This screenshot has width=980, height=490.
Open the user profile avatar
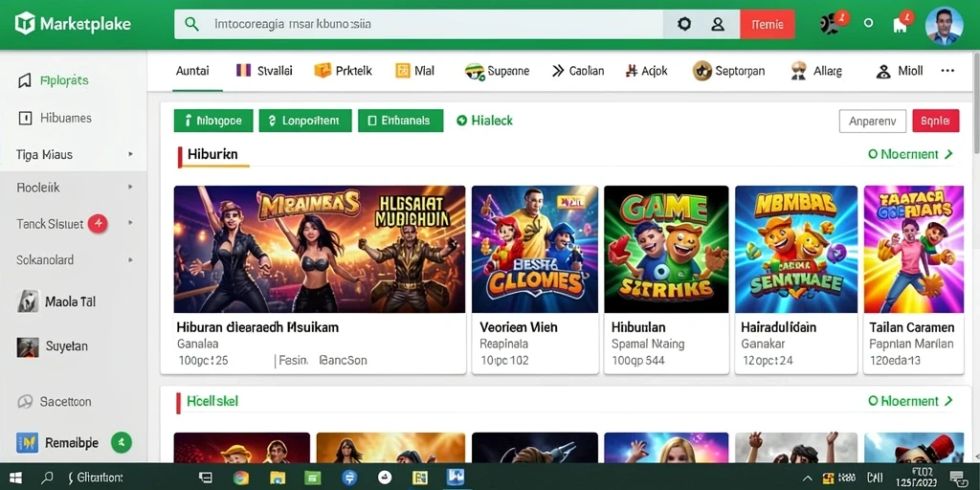944,26
